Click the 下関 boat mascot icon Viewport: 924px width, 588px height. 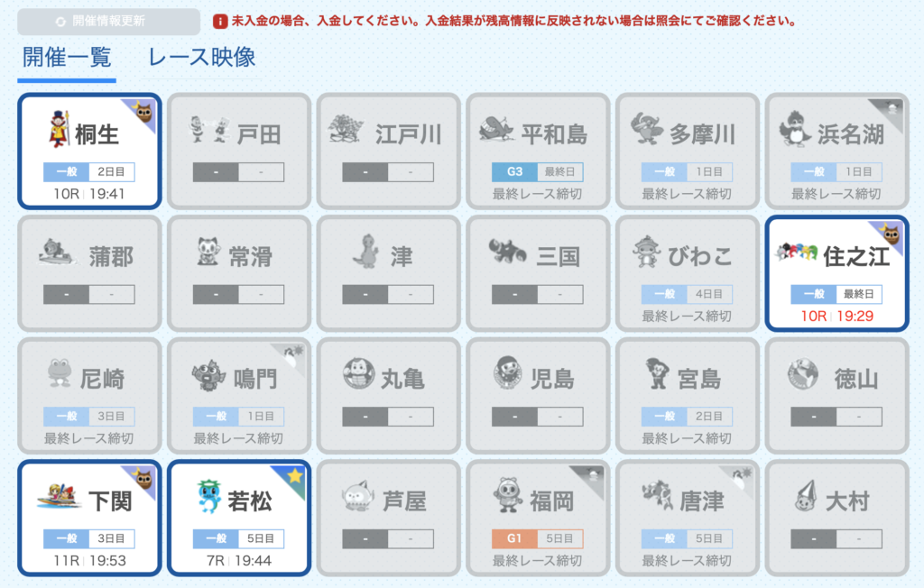60,498
